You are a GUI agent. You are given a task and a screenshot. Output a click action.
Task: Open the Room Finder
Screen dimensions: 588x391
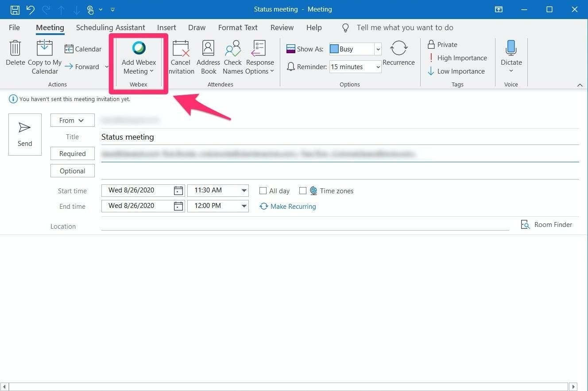[x=547, y=225]
